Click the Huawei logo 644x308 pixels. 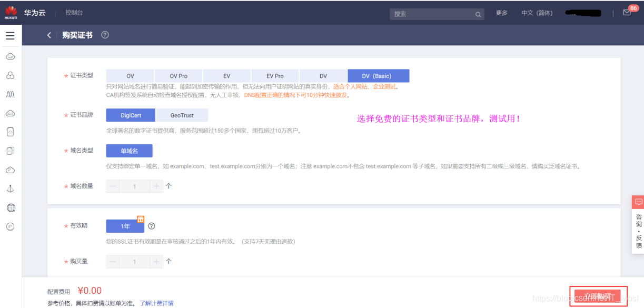tap(11, 13)
